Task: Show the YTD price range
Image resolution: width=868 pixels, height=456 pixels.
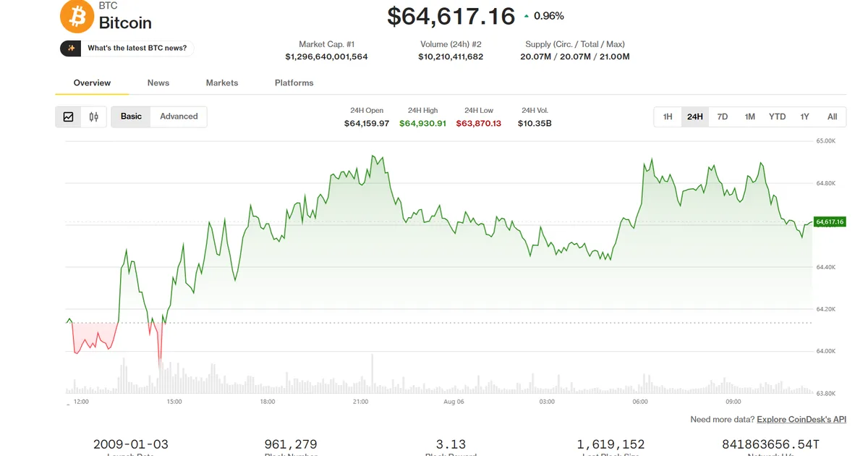Action: (x=778, y=117)
